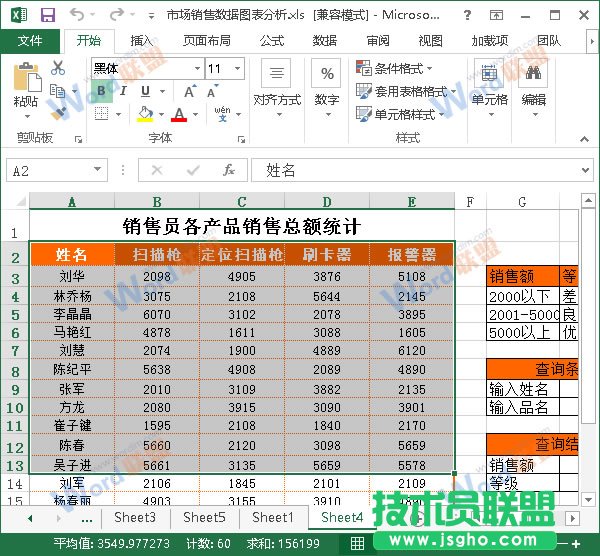Image resolution: width=600 pixels, height=556 pixels.
Task: Apply yellow fill color bucket
Action: (145, 114)
